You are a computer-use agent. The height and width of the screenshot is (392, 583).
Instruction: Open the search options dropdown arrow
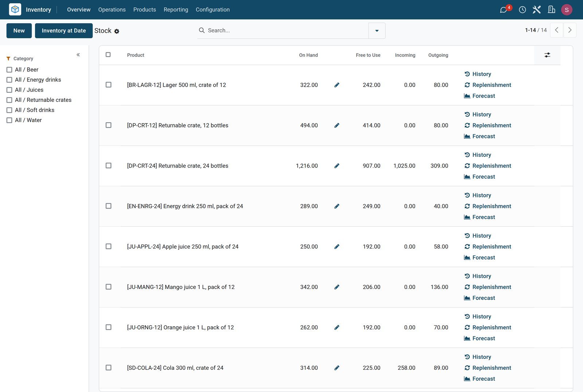click(x=377, y=31)
